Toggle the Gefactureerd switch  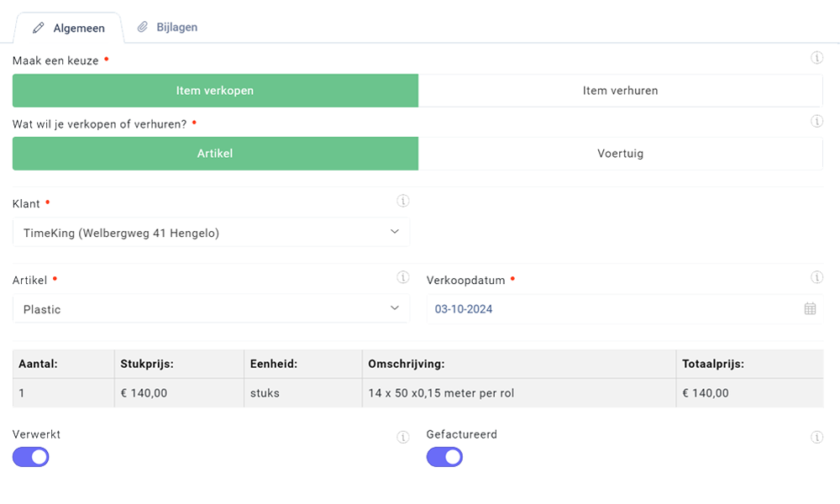(x=444, y=457)
